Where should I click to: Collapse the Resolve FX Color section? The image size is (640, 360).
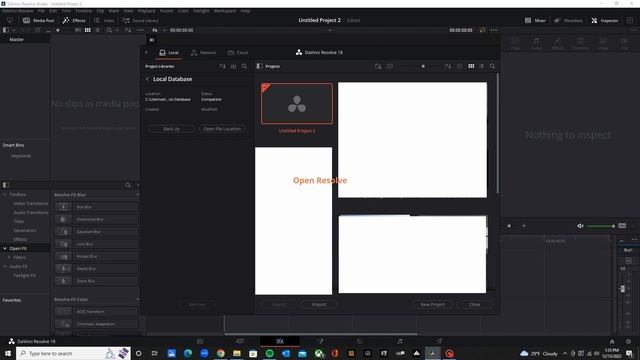click(x=138, y=299)
